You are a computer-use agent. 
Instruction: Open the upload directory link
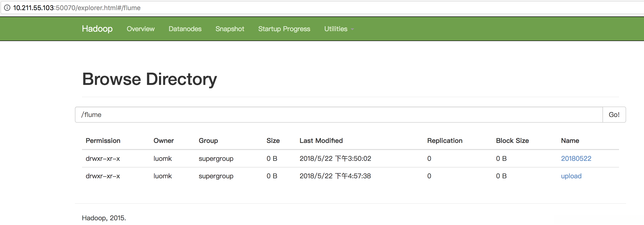click(571, 176)
